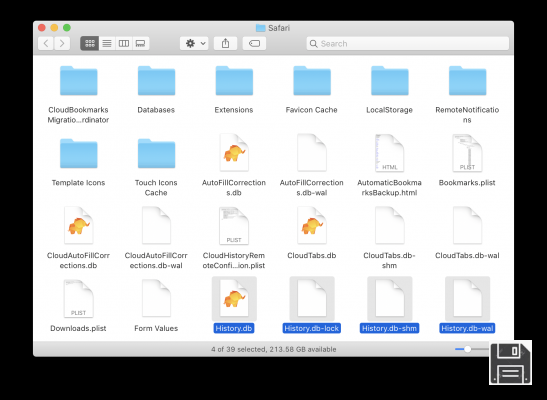Image resolution: width=547 pixels, height=400 pixels.
Task: Select the LocalStorage folder
Action: (x=390, y=81)
